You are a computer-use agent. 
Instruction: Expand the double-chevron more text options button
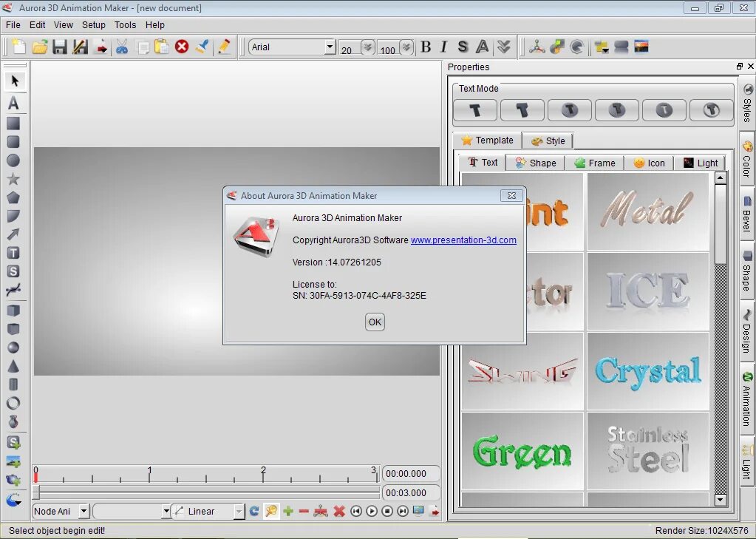(x=504, y=47)
